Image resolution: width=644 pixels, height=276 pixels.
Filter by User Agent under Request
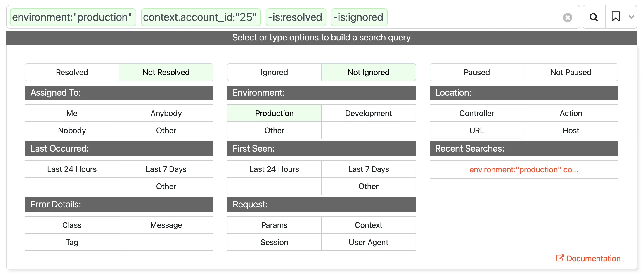368,242
